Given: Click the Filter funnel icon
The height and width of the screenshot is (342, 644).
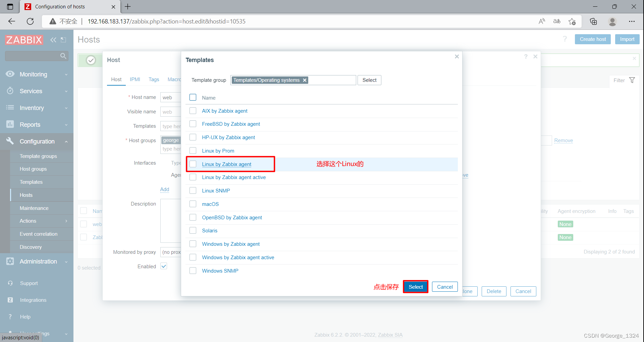Looking at the screenshot, I should point(632,80).
